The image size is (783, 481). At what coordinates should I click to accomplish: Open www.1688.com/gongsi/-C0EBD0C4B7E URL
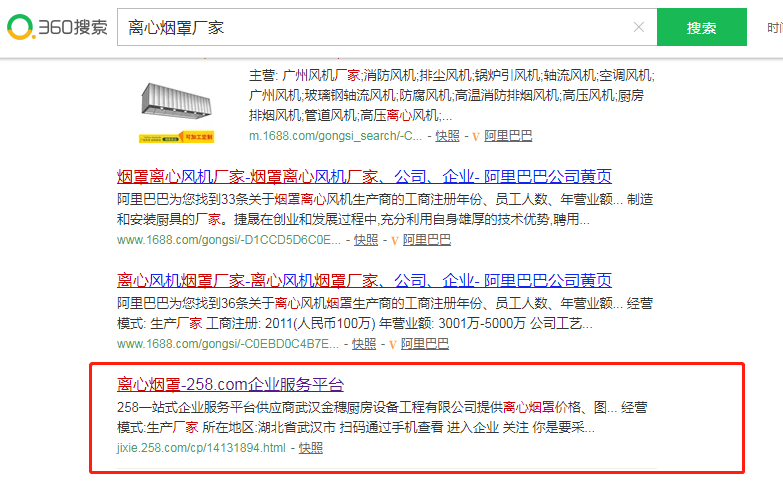coord(228,344)
